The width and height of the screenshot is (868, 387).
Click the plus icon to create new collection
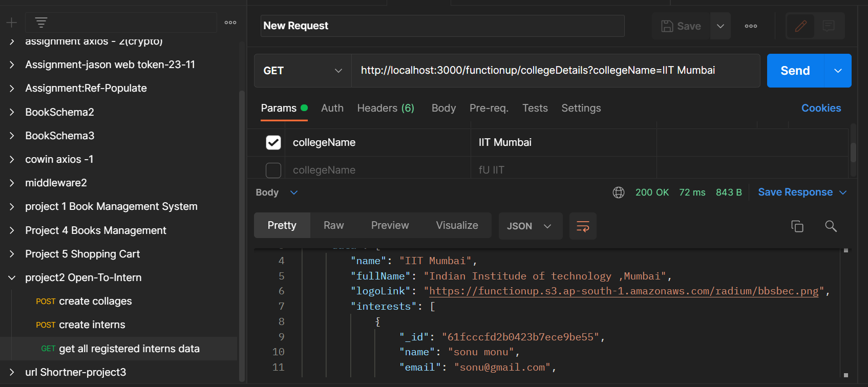[11, 23]
